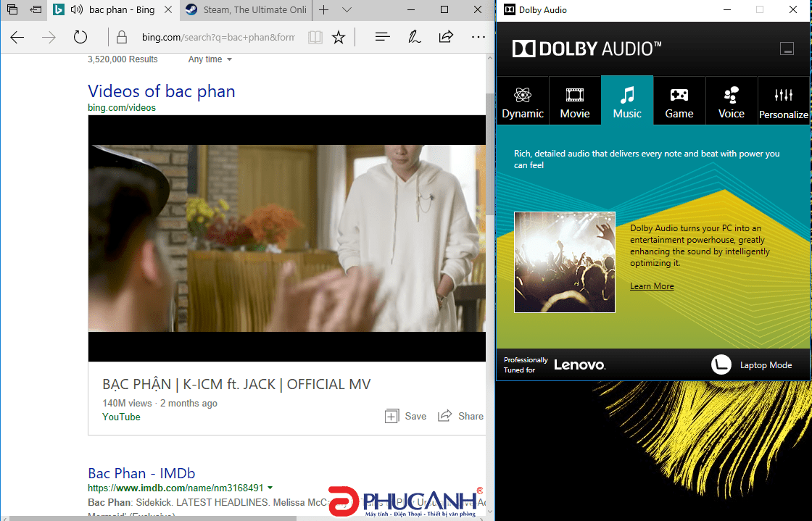Open Videos of bac phan heading link
Viewport: 812px width, 521px height.
point(162,91)
